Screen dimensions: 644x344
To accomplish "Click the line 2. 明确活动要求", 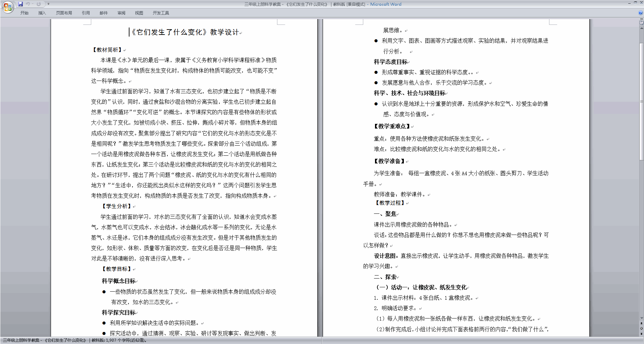I will [396, 308].
